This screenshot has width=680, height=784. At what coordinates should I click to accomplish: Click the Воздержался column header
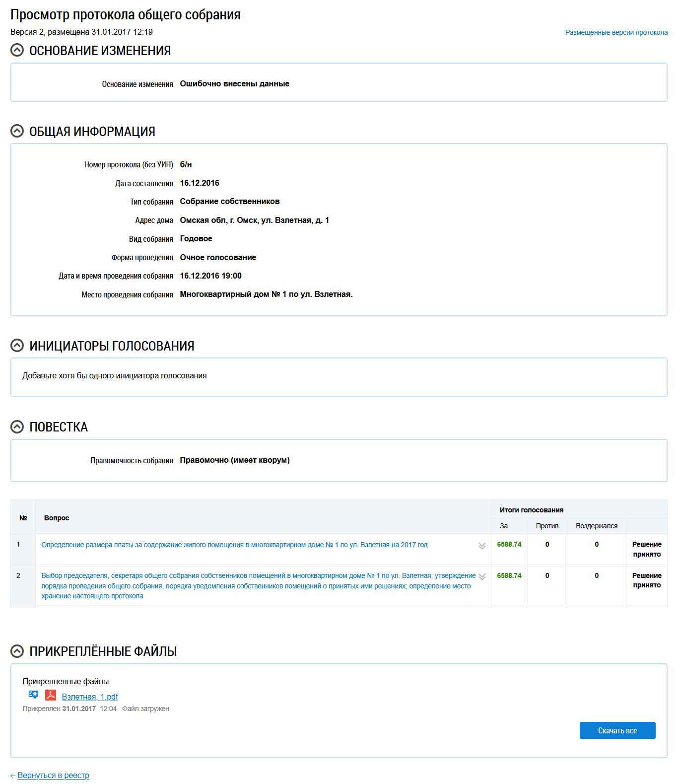pos(596,526)
